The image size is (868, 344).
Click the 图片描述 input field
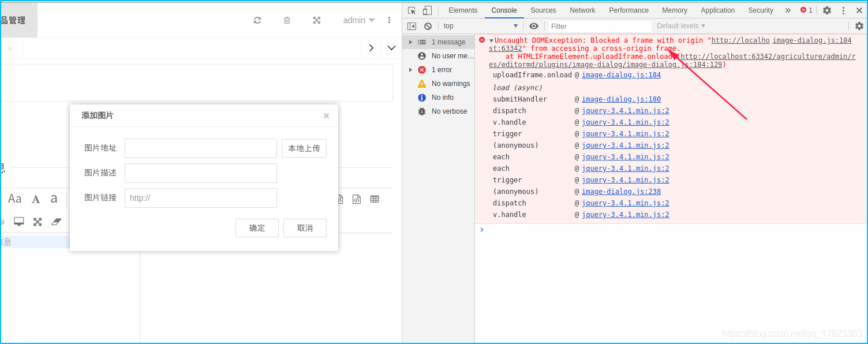pyautogui.click(x=201, y=173)
